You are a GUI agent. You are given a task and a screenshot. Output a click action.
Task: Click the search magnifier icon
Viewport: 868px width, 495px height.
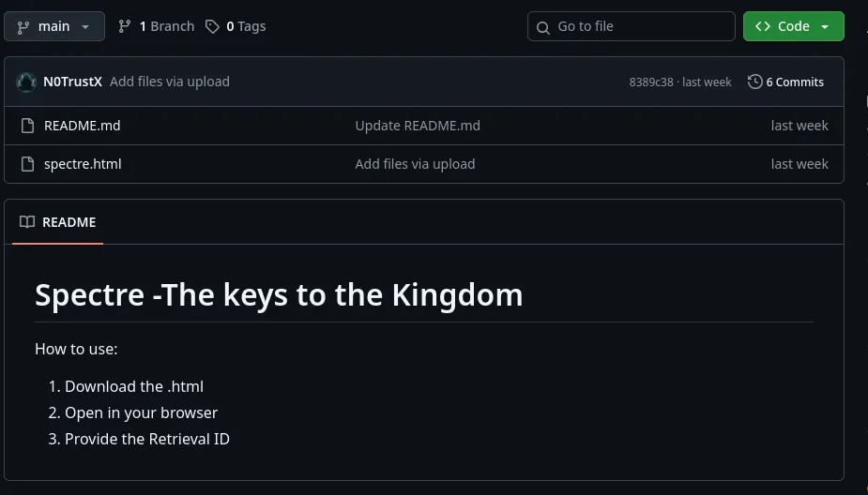coord(542,27)
